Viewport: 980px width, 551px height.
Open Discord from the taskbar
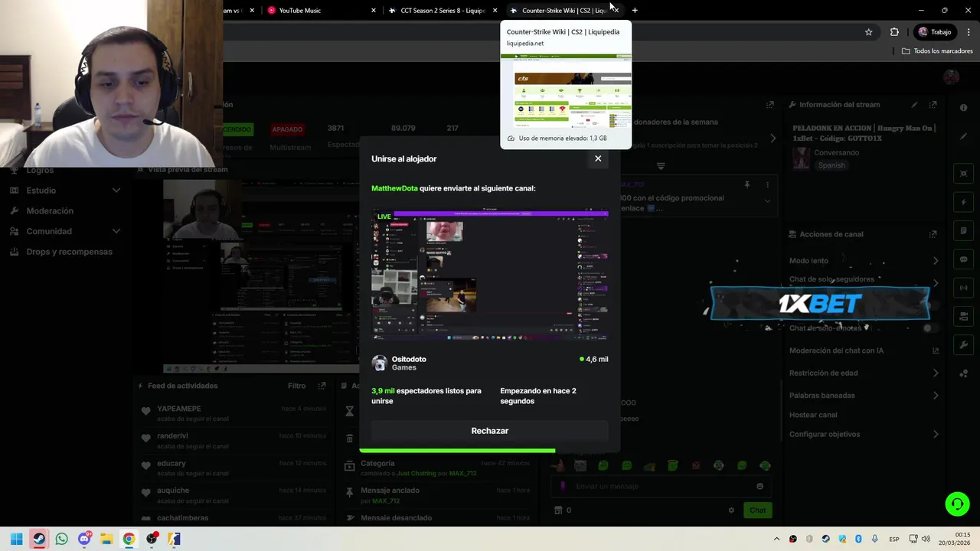(x=84, y=539)
